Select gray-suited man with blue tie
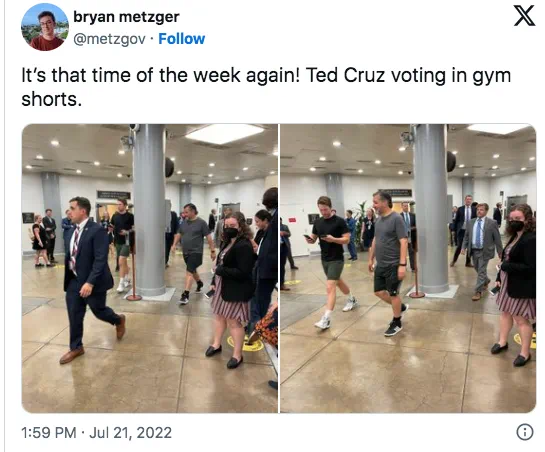Screen dimensions: 545x452 pos(482,251)
